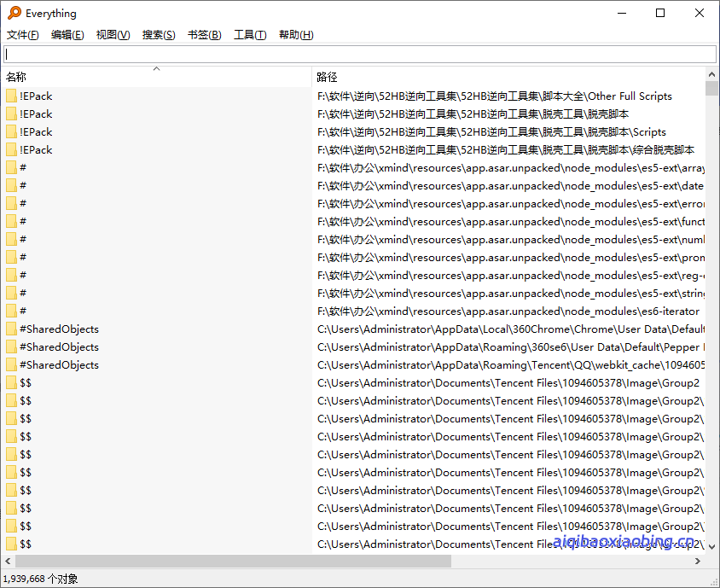
Task: Click folder icon of # in es5-ext\error row
Action: (11, 203)
